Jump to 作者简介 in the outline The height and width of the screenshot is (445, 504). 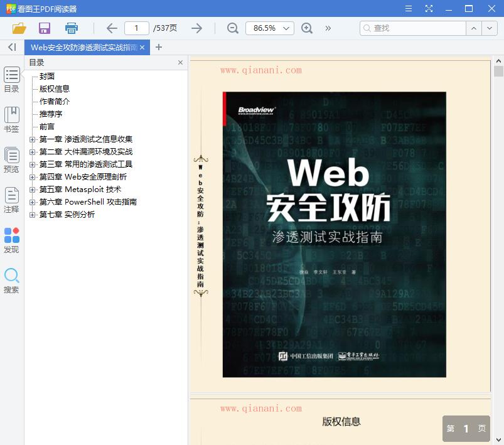click(x=55, y=101)
